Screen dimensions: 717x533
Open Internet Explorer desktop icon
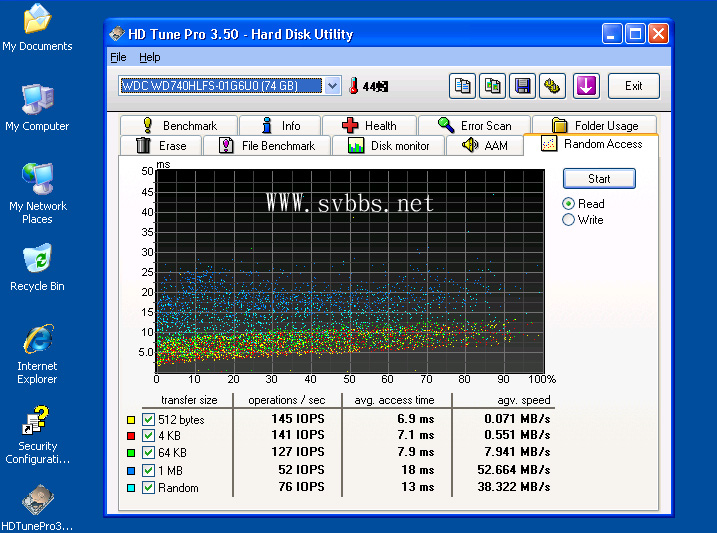[37, 353]
